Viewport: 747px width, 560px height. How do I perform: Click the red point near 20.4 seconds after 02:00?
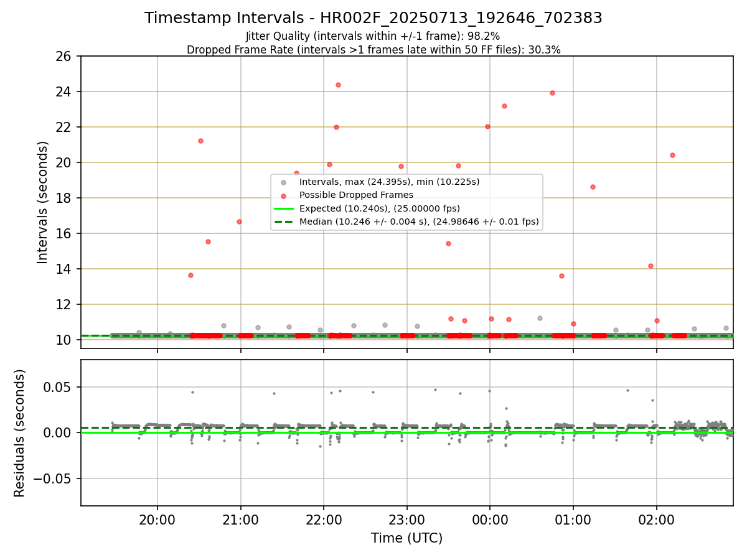click(672, 155)
